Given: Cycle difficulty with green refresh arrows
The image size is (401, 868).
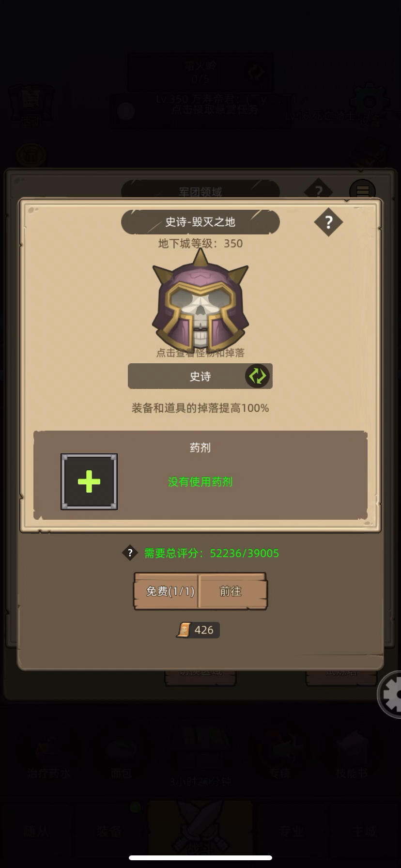Looking at the screenshot, I should coord(257,376).
